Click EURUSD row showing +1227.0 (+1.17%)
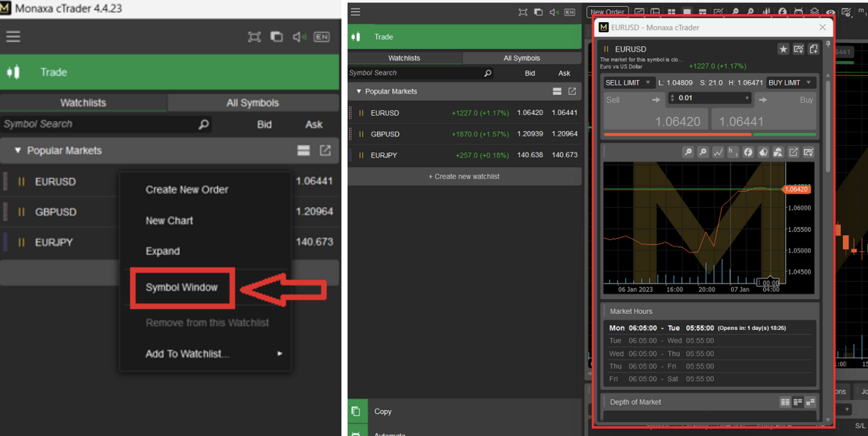This screenshot has height=436, width=868. point(464,113)
